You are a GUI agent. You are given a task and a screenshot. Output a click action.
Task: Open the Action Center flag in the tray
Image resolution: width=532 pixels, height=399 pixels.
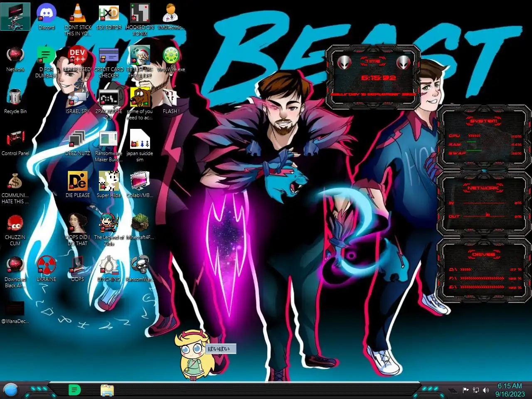pos(465,390)
